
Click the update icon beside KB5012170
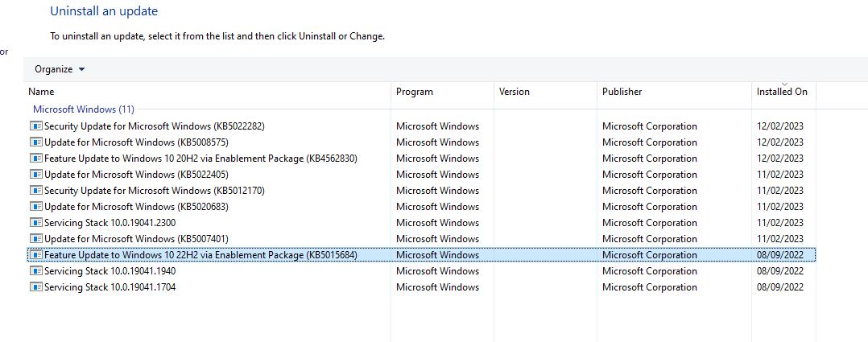click(x=36, y=191)
